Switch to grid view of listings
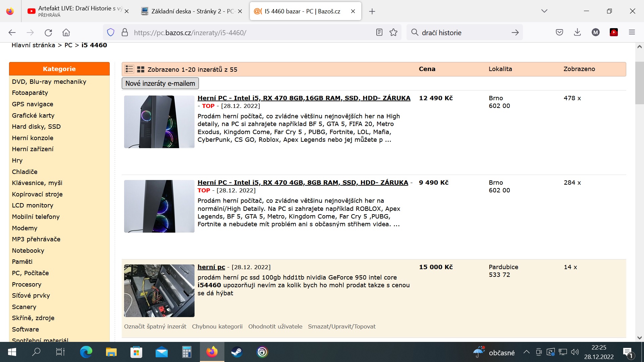This screenshot has width=644, height=362. [141, 69]
